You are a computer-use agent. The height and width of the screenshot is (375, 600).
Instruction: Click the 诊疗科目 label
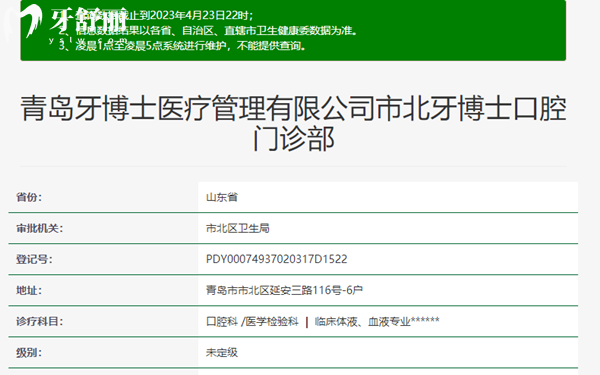point(39,321)
